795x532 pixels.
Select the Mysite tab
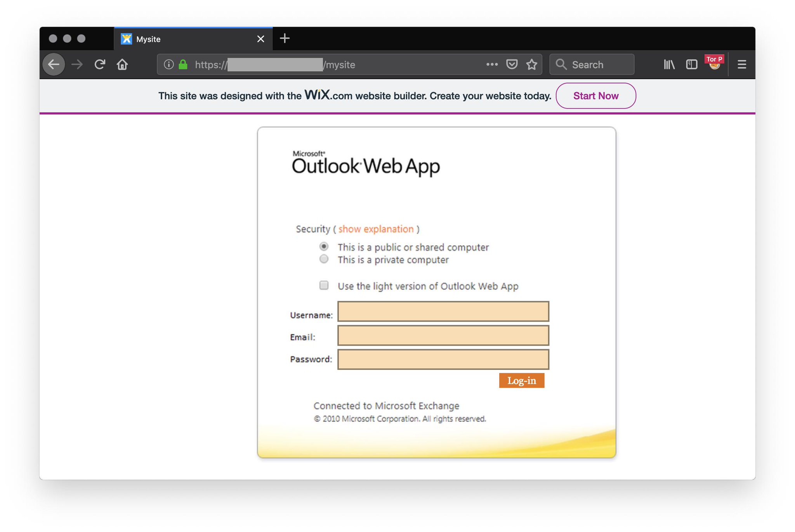click(186, 39)
